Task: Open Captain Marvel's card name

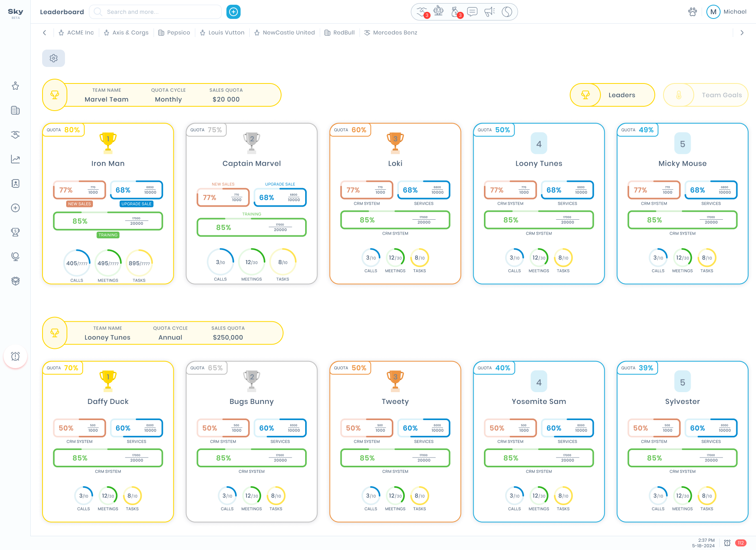Action: tap(252, 163)
